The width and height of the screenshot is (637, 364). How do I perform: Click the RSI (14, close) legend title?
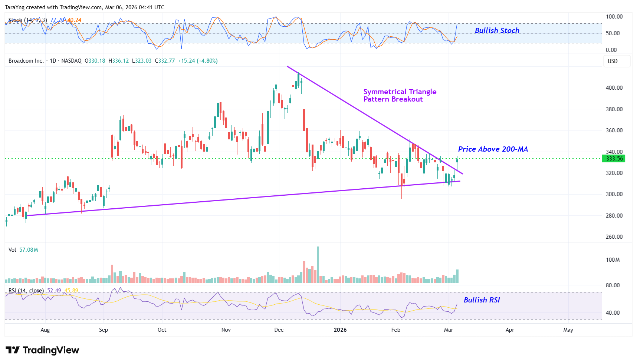[26, 291]
